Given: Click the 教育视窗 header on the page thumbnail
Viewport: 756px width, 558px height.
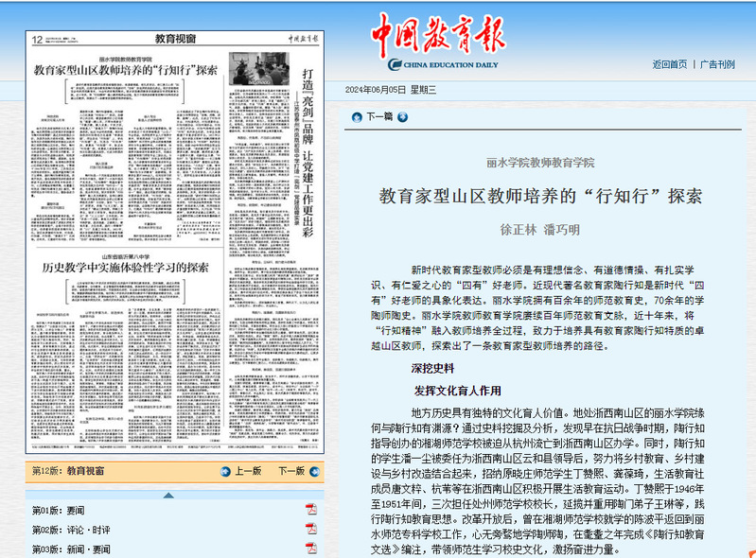Looking at the screenshot, I should pos(175,39).
